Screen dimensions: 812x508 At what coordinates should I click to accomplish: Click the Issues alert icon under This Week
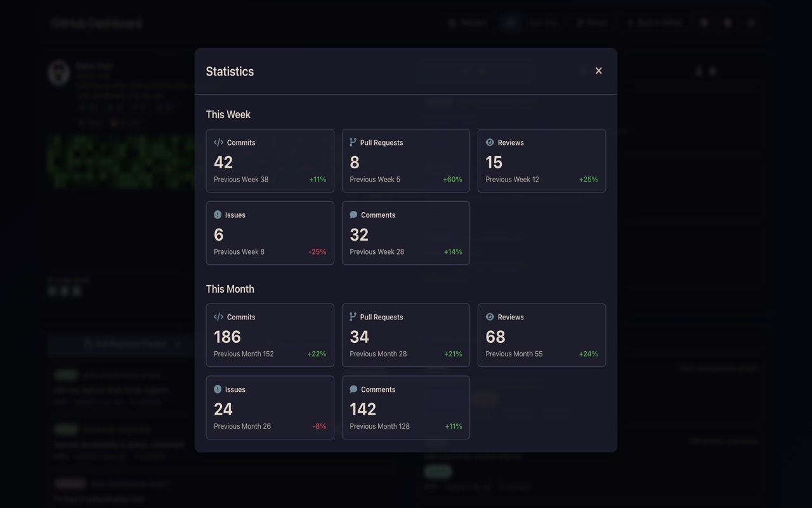(x=218, y=215)
